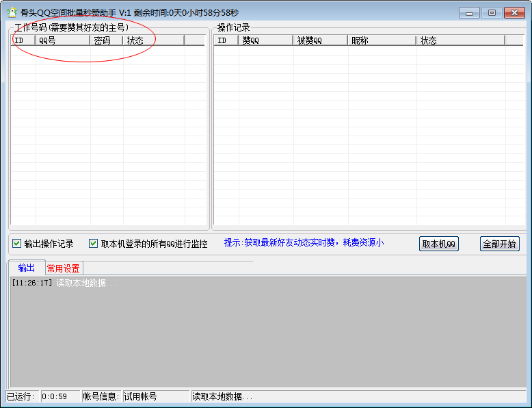Click the 赞QQ column header
Screen dimensions: 532x408
click(x=266, y=40)
